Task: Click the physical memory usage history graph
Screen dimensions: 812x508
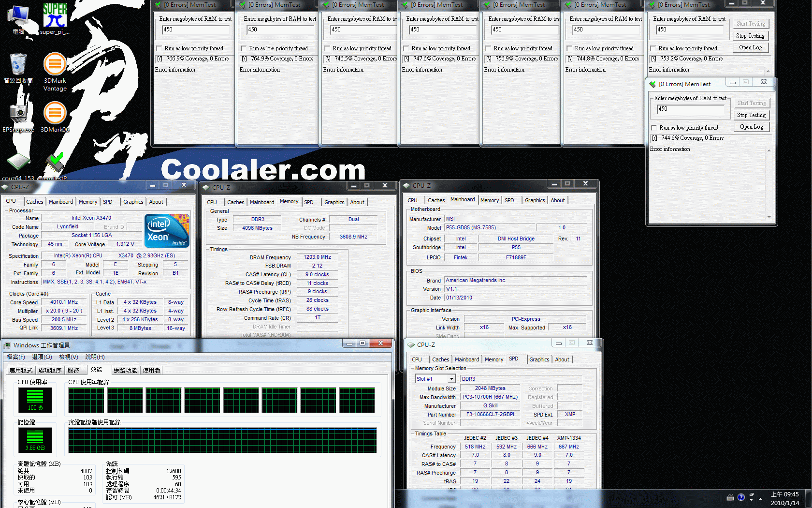Action: click(222, 440)
